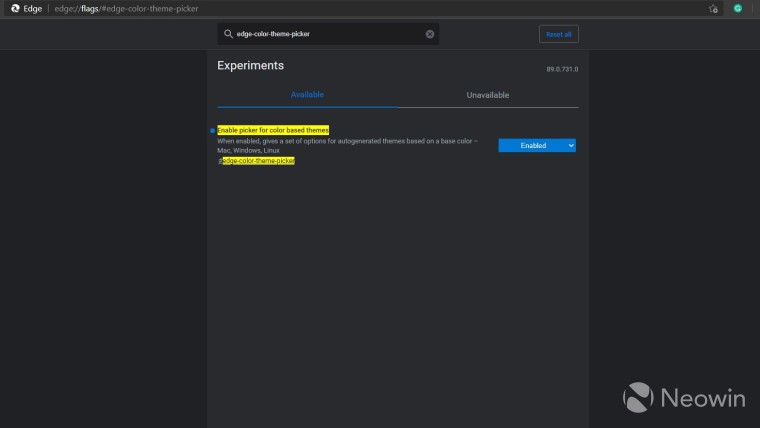Open the green Grammarly extension icon
760x428 pixels.
738,8
